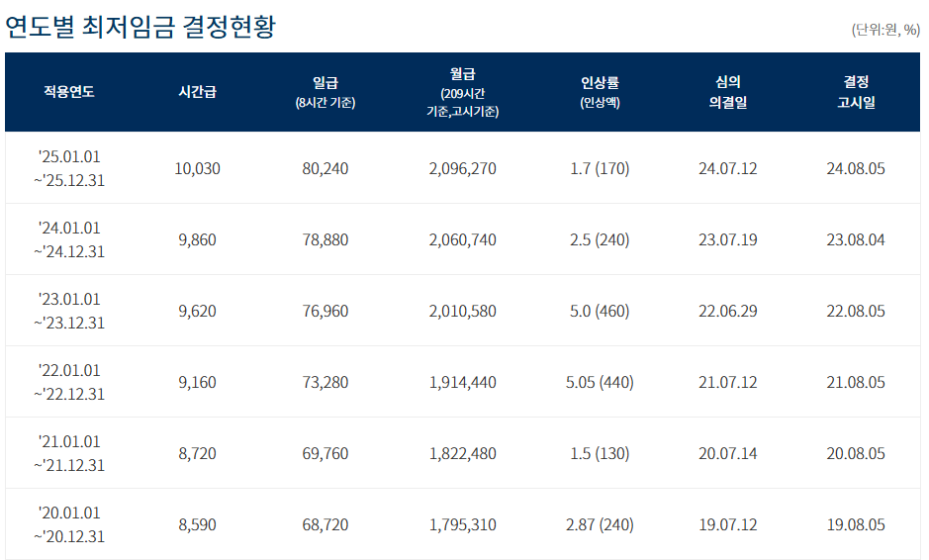Click the 시간급 column header
929x560 pixels.
point(197,92)
